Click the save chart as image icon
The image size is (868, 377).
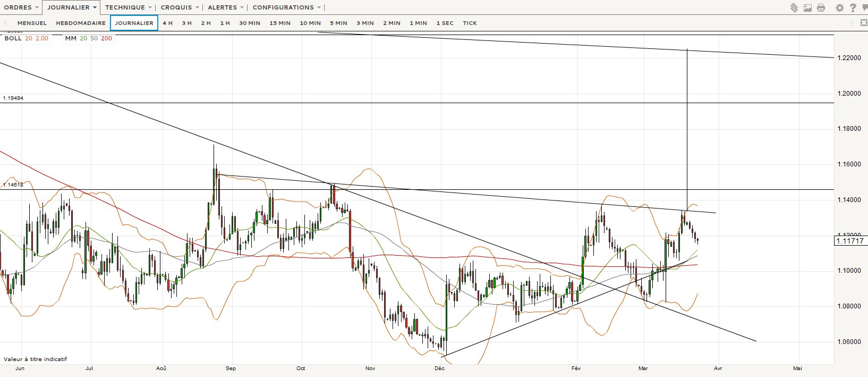(807, 7)
